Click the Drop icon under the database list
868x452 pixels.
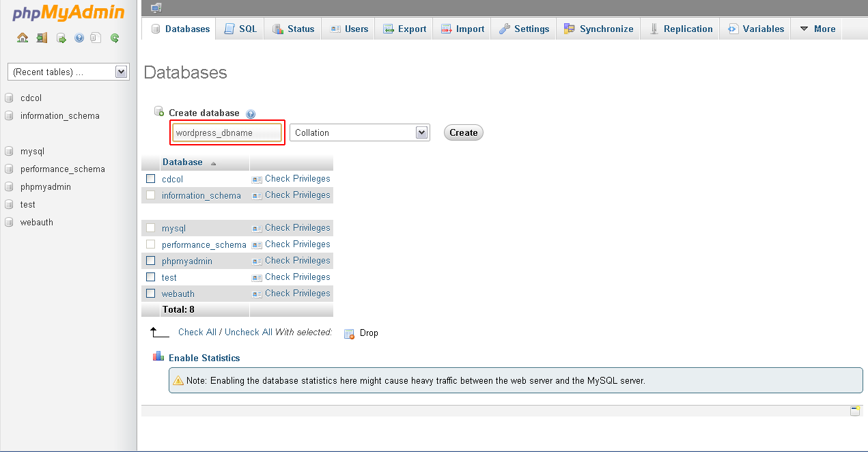pyautogui.click(x=349, y=333)
